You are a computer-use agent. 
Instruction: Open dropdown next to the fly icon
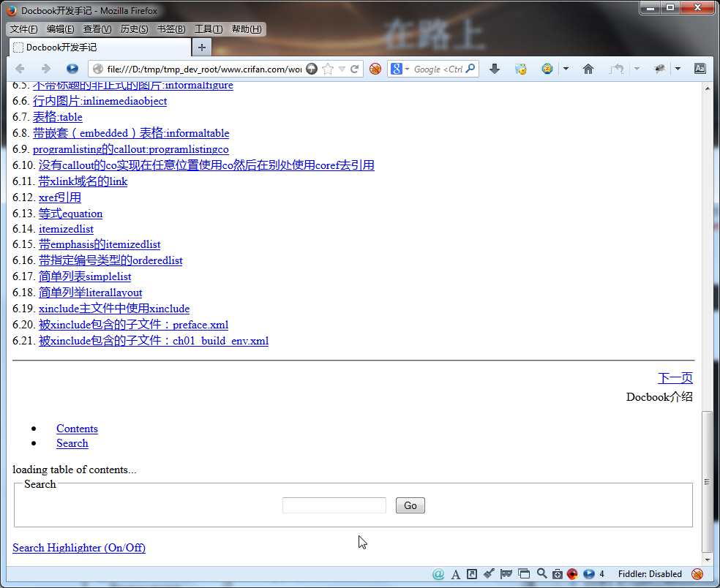(678, 69)
